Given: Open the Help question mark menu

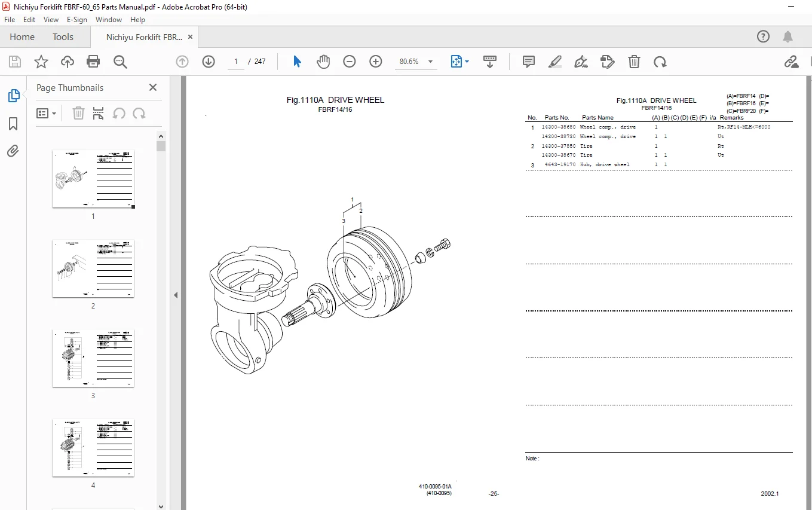Looking at the screenshot, I should click(763, 37).
